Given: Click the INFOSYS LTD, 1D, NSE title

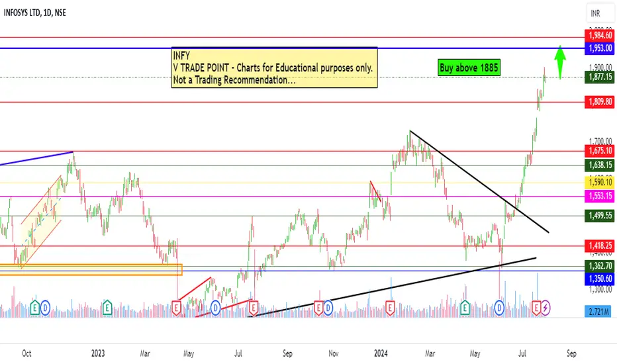Looking at the screenshot, I should click(x=35, y=13).
